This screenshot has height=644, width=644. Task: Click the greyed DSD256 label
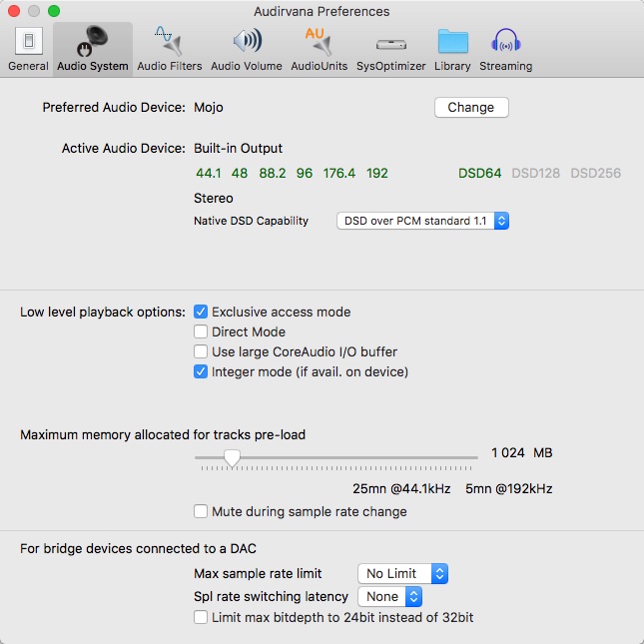595,174
